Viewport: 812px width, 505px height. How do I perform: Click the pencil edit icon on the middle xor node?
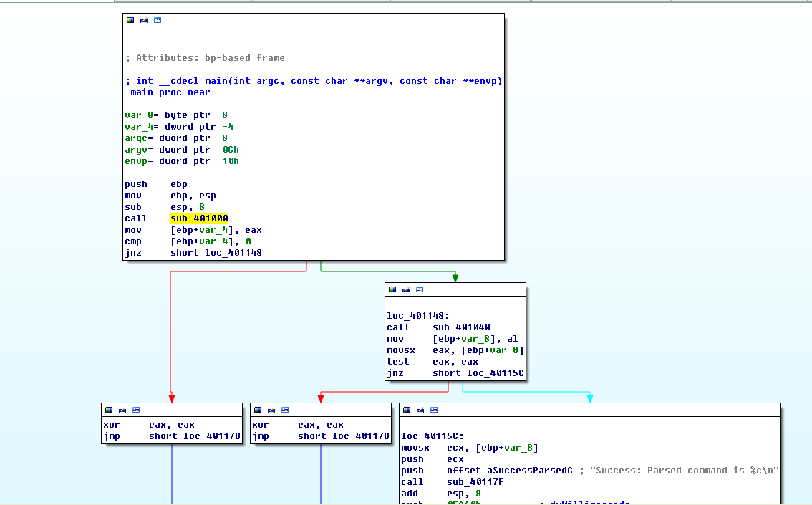coord(271,410)
